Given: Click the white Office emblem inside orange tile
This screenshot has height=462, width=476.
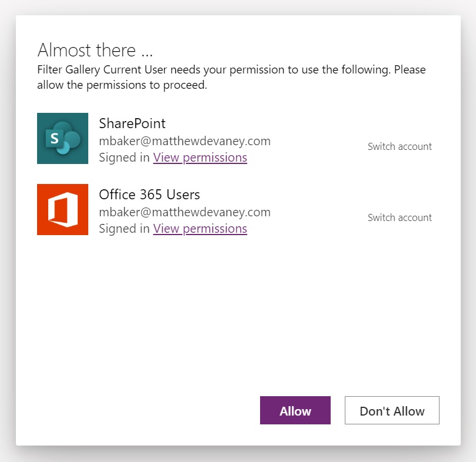Looking at the screenshot, I should [62, 209].
